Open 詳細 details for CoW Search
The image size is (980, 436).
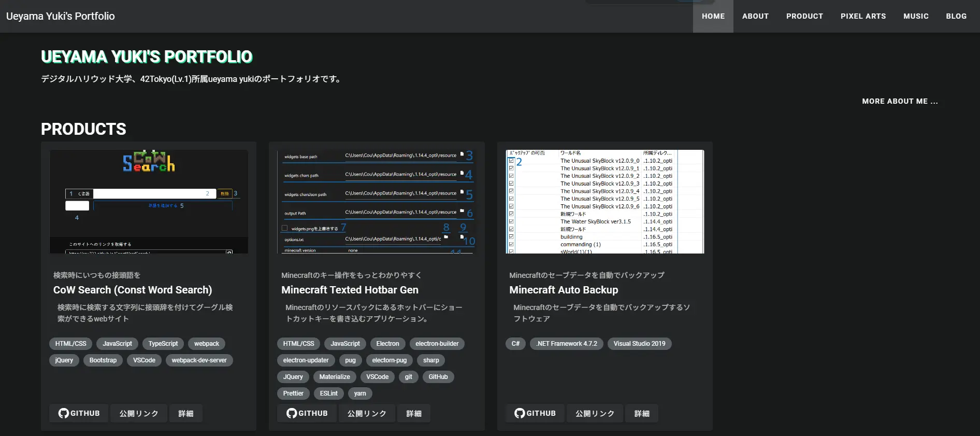pyautogui.click(x=186, y=413)
